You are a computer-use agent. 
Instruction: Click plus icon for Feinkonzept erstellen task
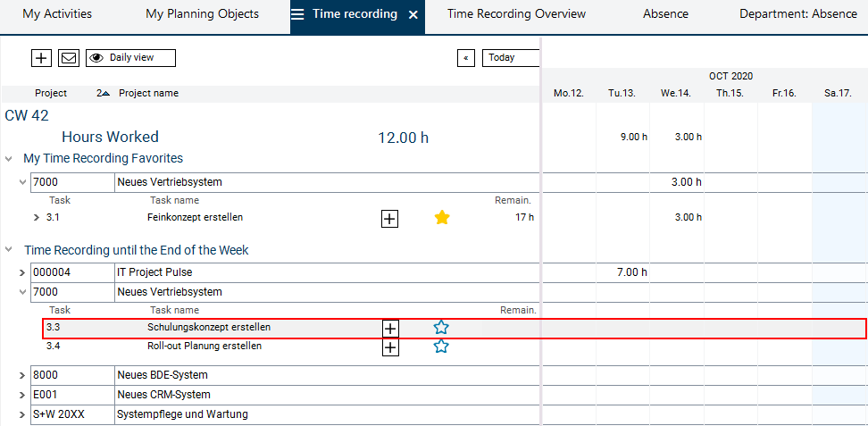coord(389,219)
